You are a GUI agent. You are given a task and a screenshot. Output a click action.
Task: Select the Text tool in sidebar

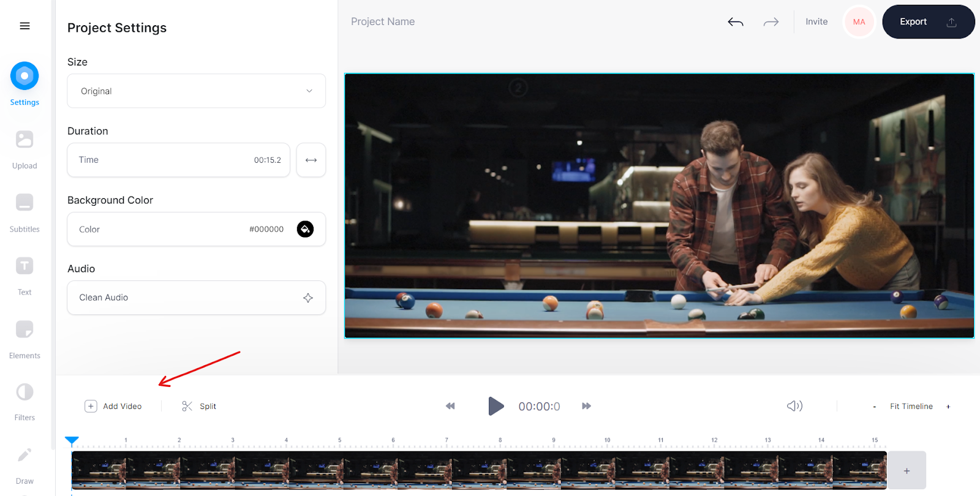click(x=24, y=276)
